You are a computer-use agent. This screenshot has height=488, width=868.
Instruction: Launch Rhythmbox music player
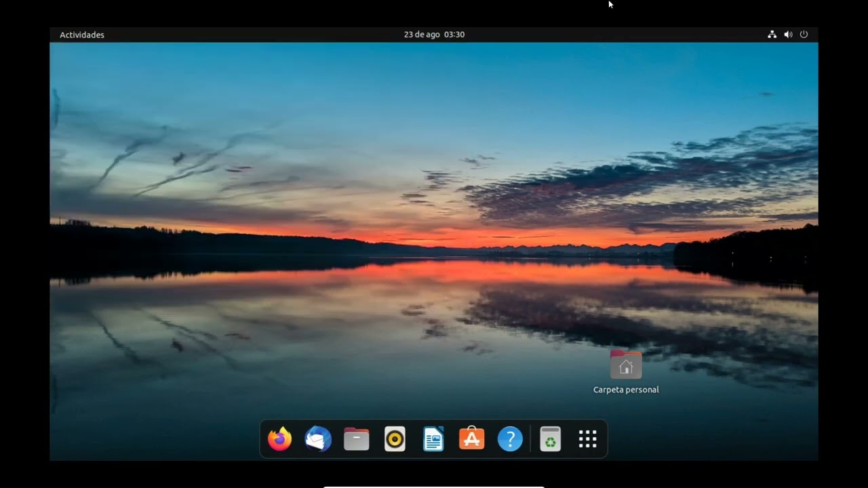395,439
